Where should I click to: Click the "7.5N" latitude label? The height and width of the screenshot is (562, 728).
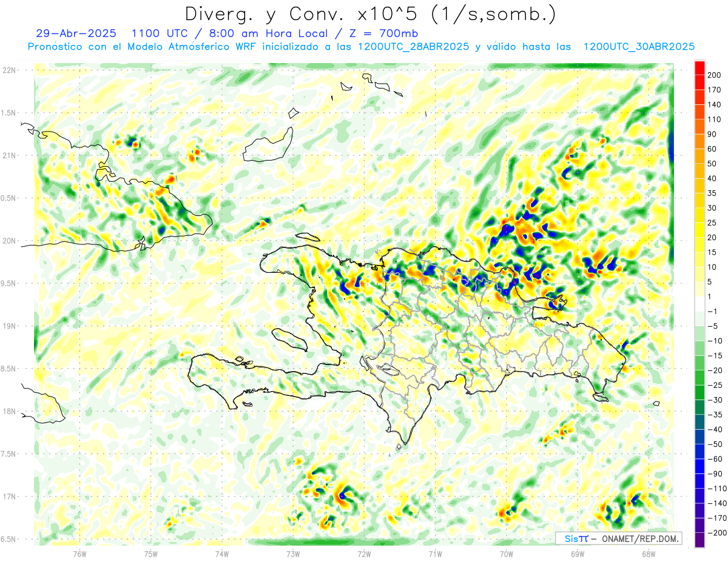click(9, 454)
